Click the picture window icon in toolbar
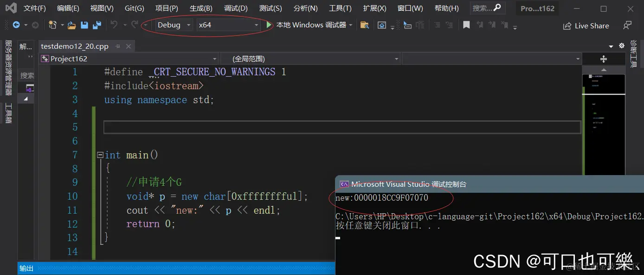 (382, 25)
